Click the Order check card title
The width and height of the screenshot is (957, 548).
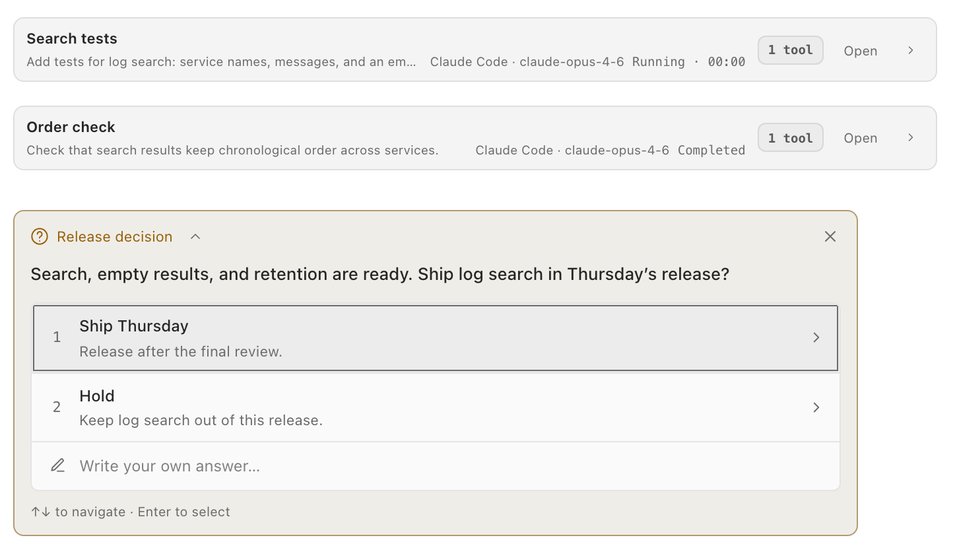point(71,127)
